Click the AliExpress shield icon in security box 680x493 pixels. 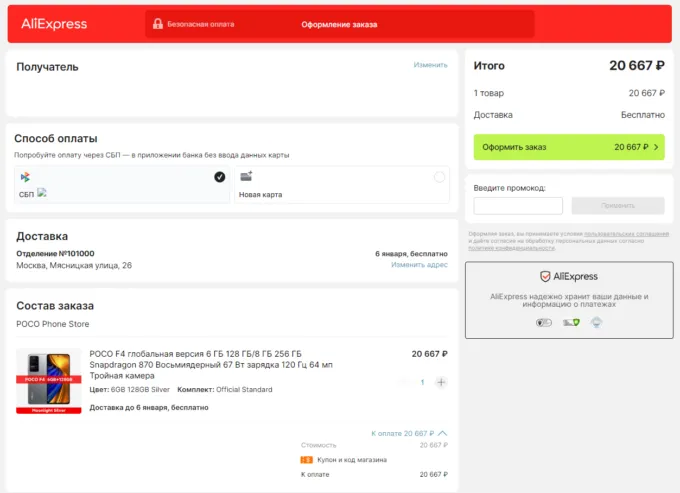[x=545, y=276]
